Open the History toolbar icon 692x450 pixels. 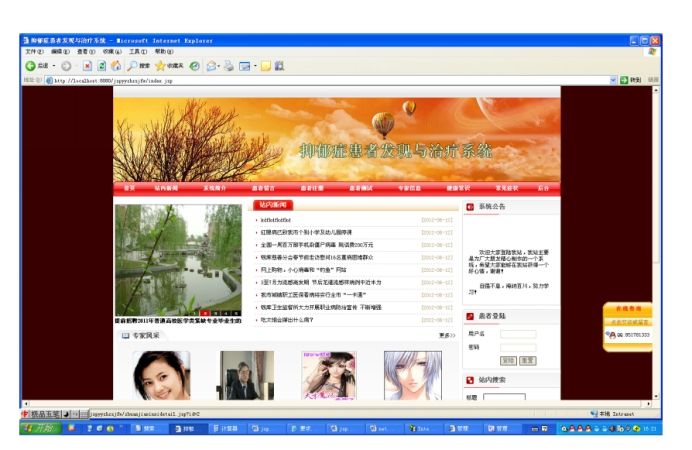point(195,66)
